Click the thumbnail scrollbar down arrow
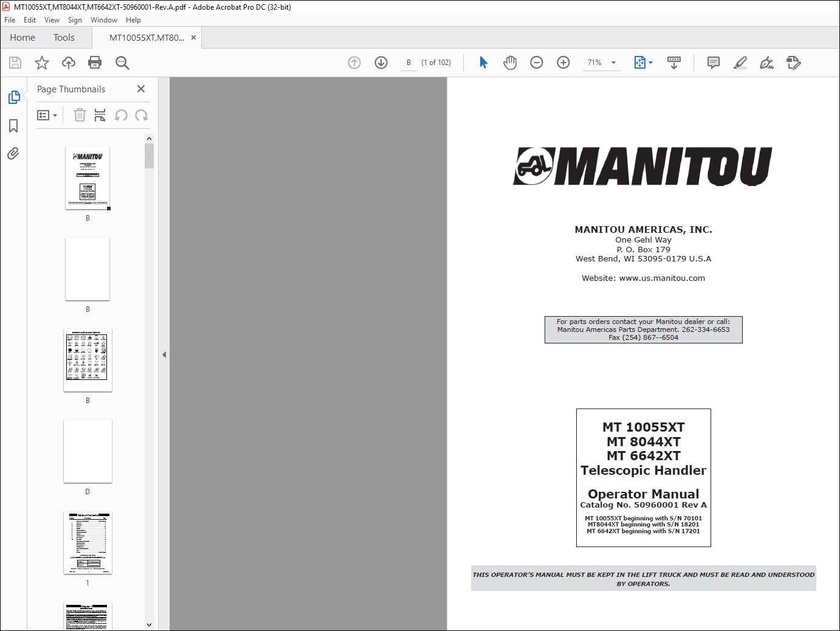840x631 pixels. 149,624
